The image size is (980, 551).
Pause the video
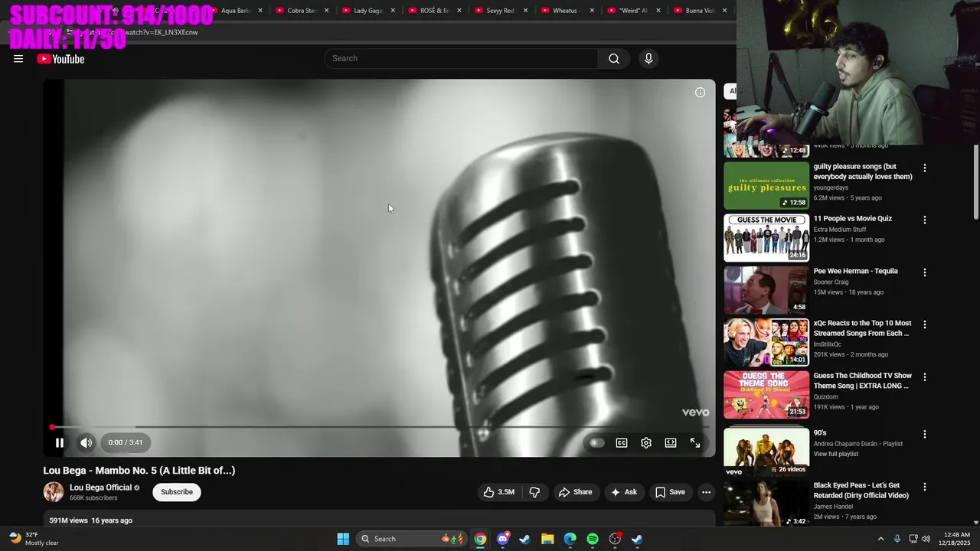pyautogui.click(x=60, y=442)
